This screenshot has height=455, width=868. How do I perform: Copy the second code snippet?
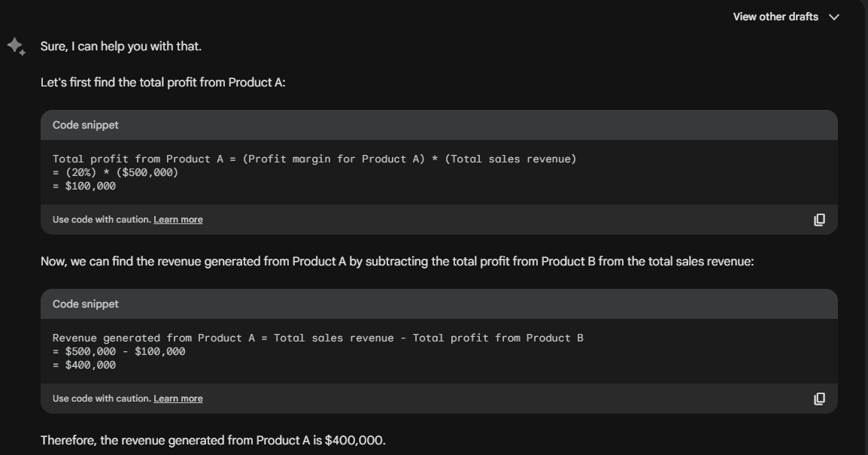819,399
